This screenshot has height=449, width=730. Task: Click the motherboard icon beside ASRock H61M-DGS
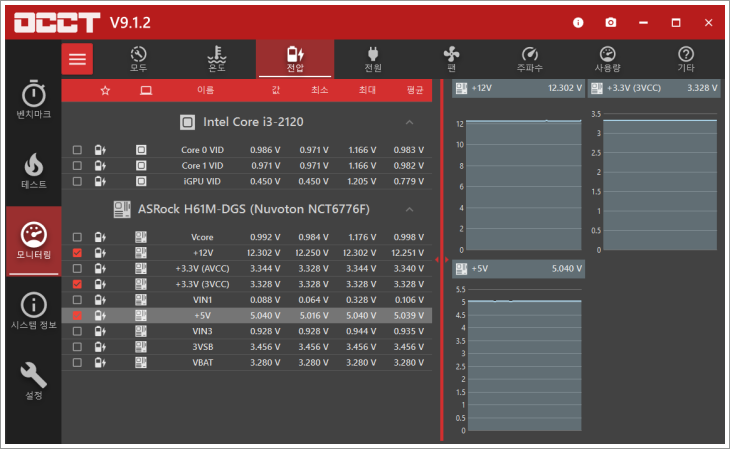pyautogui.click(x=122, y=210)
